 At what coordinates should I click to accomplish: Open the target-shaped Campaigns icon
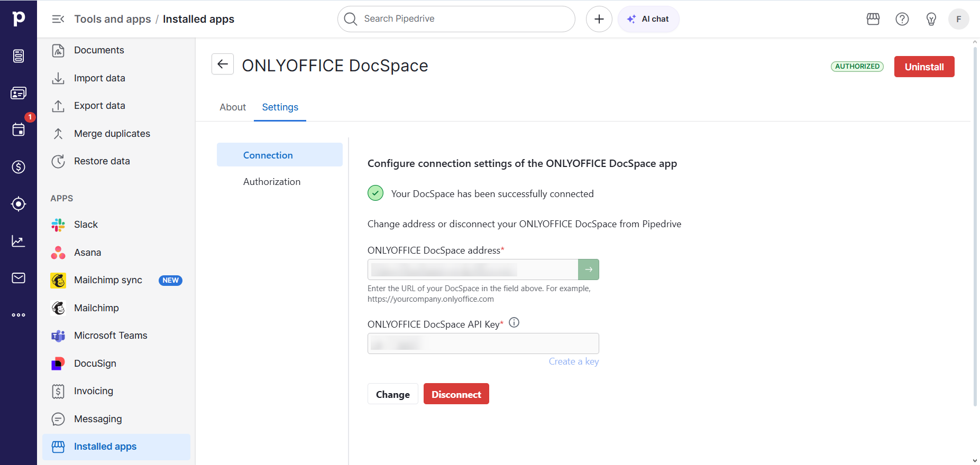(19, 204)
